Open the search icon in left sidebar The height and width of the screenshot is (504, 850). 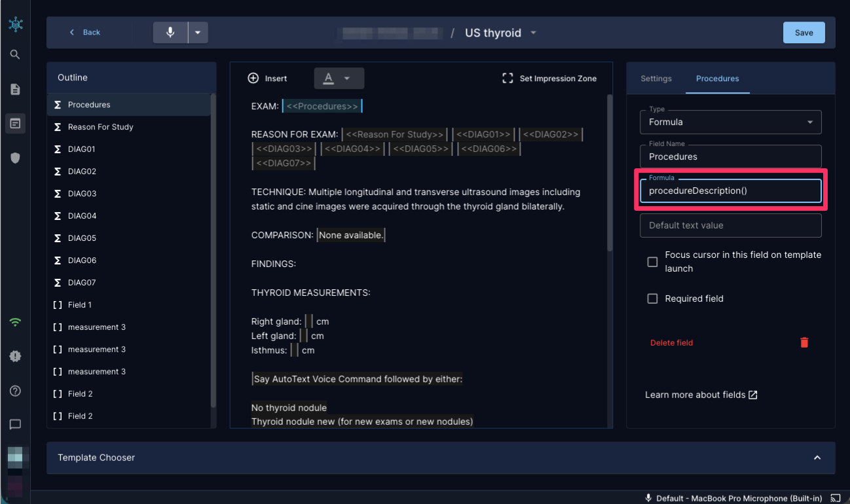(x=15, y=55)
